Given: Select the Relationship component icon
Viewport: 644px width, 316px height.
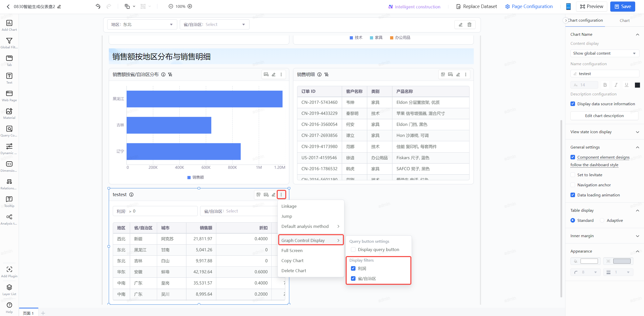Looking at the screenshot, I should pyautogui.click(x=9, y=182).
